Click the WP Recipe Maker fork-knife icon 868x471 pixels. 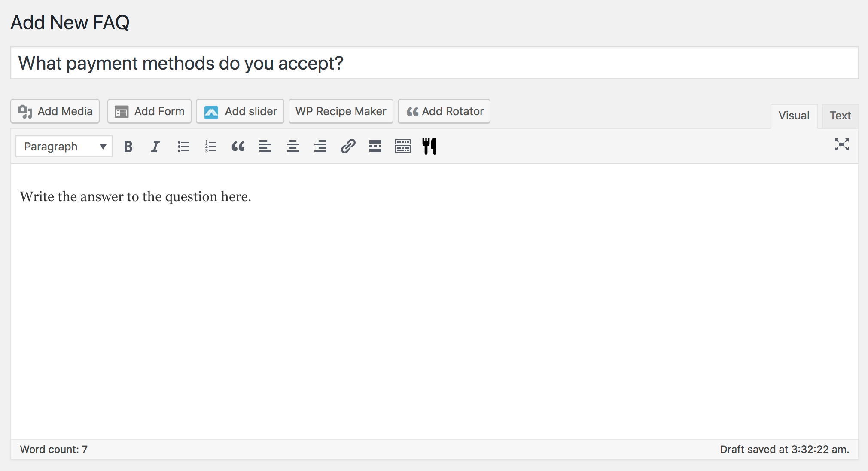coord(429,147)
